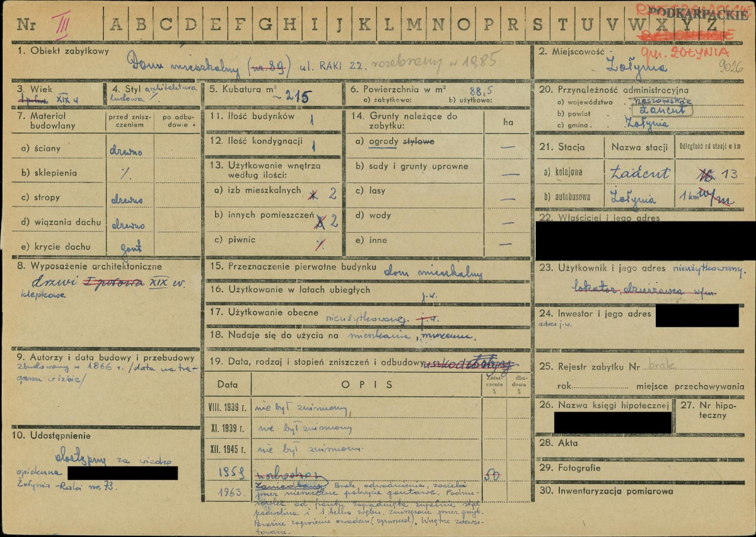
Task: Click the OPIS column header
Action: pyautogui.click(x=367, y=385)
